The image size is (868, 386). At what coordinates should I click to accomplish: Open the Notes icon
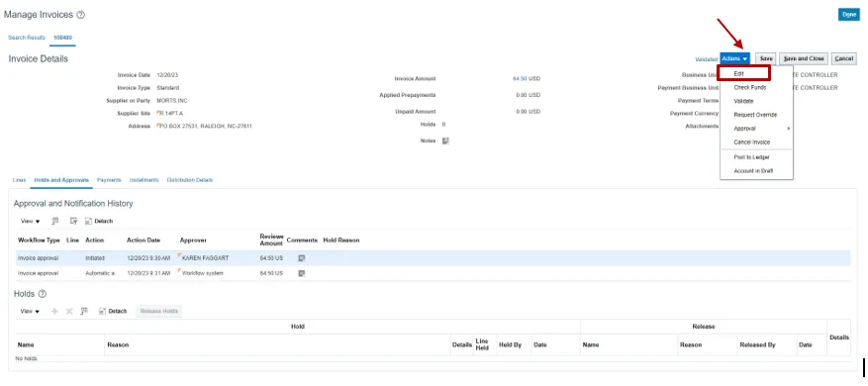[445, 141]
